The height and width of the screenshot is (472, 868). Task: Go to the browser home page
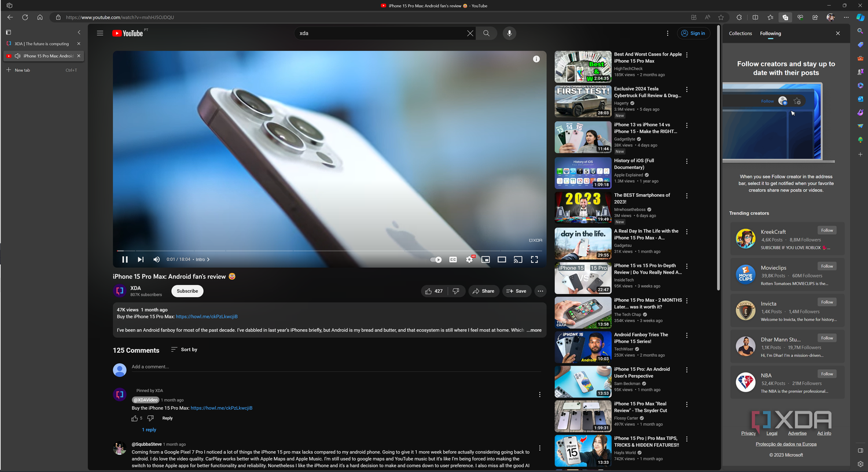click(40, 17)
